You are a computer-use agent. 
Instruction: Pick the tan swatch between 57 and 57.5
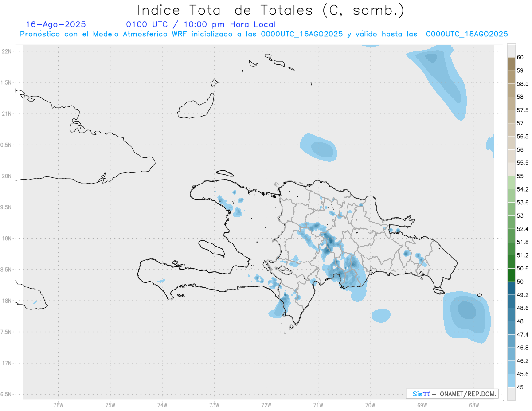coord(511,117)
